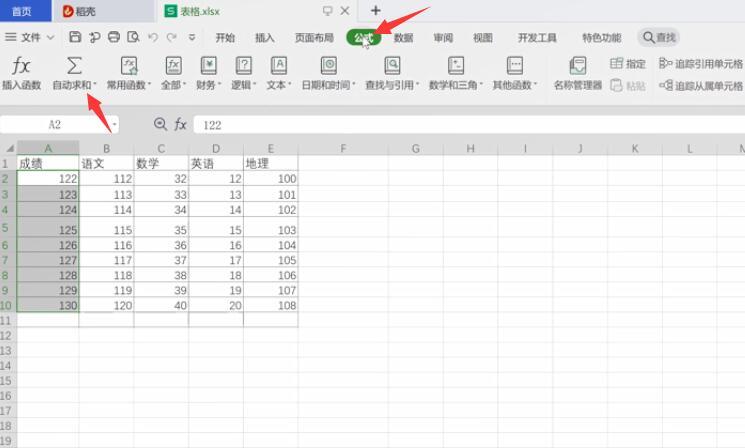Click Trace Precedents (追踪引用单元格)
This screenshot has width=745, height=448.
tap(701, 63)
